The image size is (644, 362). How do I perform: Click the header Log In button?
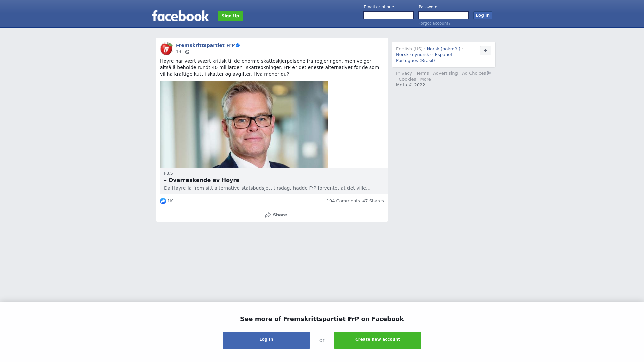(x=482, y=15)
